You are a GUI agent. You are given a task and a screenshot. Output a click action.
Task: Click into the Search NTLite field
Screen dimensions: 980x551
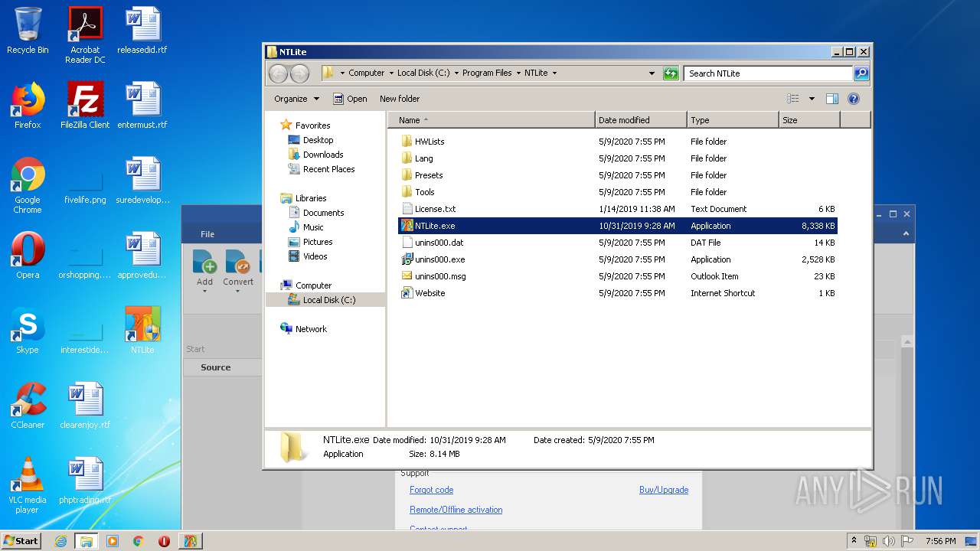pos(768,73)
